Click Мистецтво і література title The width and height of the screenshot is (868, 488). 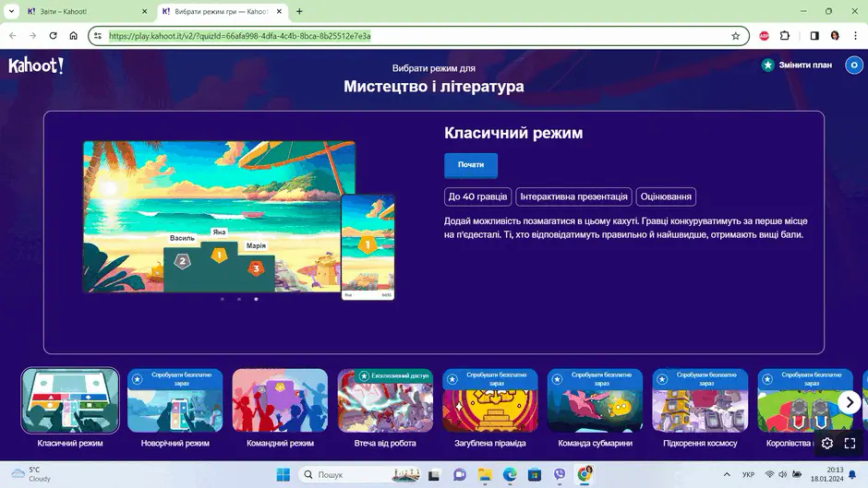pyautogui.click(x=433, y=87)
